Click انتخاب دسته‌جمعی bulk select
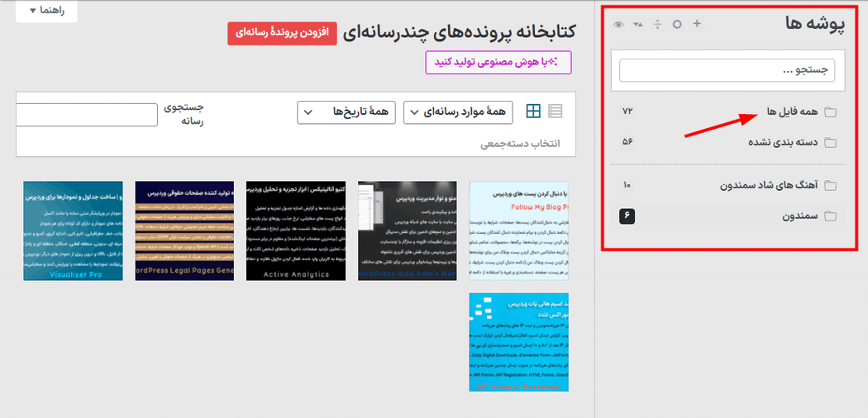The image size is (868, 418). point(520,144)
